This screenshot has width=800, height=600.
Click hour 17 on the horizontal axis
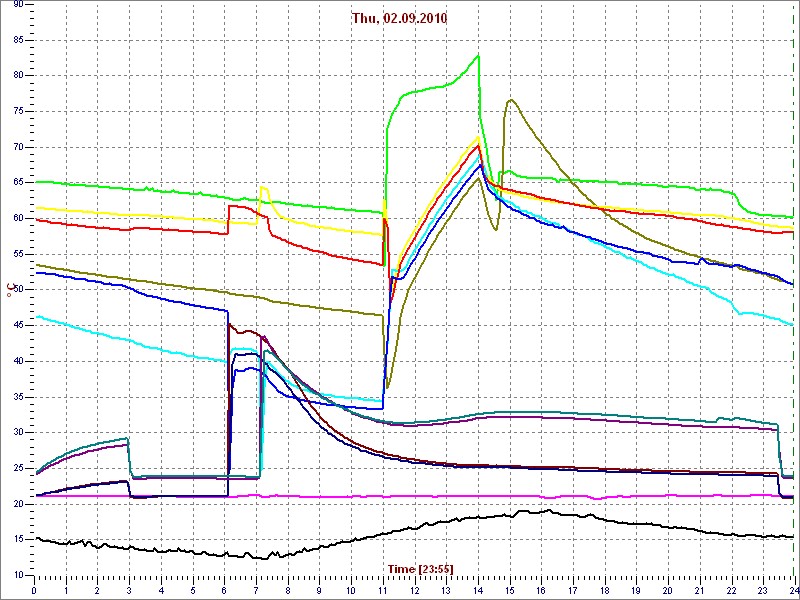pos(572,590)
